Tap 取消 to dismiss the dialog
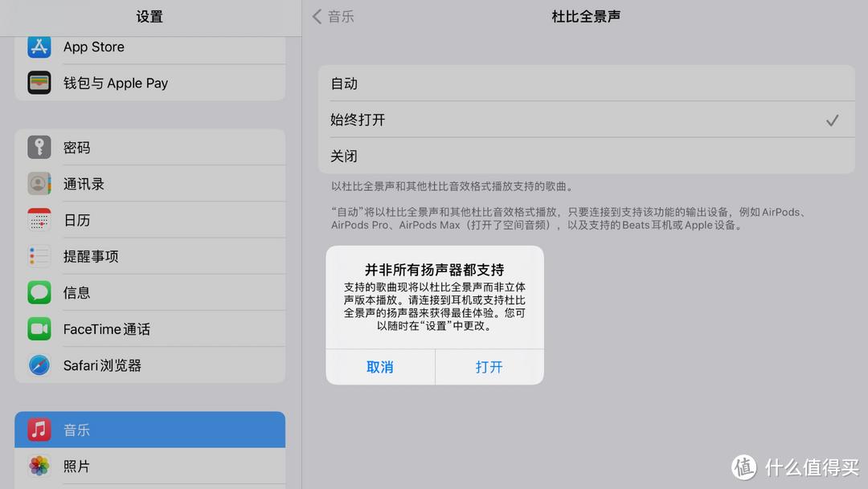 379,367
